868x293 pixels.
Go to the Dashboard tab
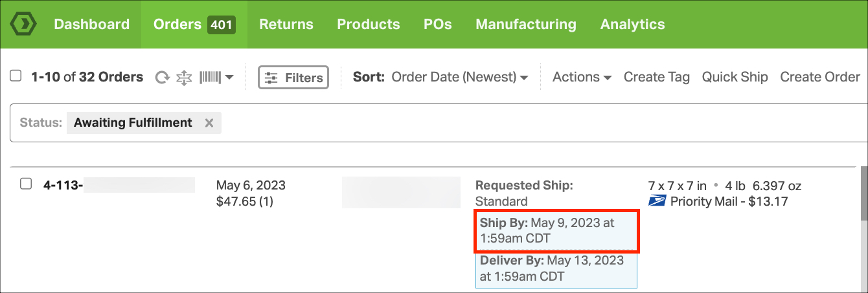click(91, 24)
